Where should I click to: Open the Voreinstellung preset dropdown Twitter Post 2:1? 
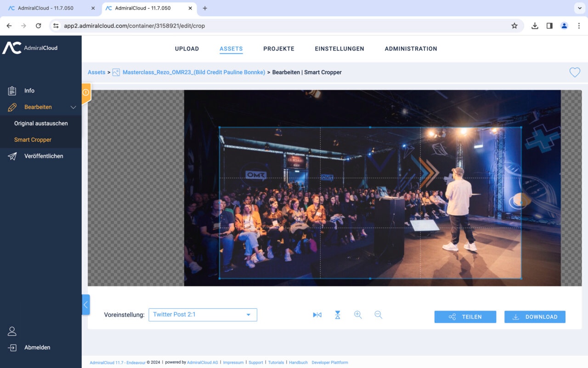[203, 315]
